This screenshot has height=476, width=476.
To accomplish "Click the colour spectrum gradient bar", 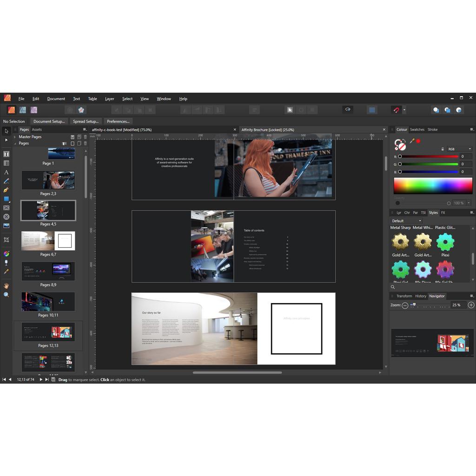I will tap(433, 185).
